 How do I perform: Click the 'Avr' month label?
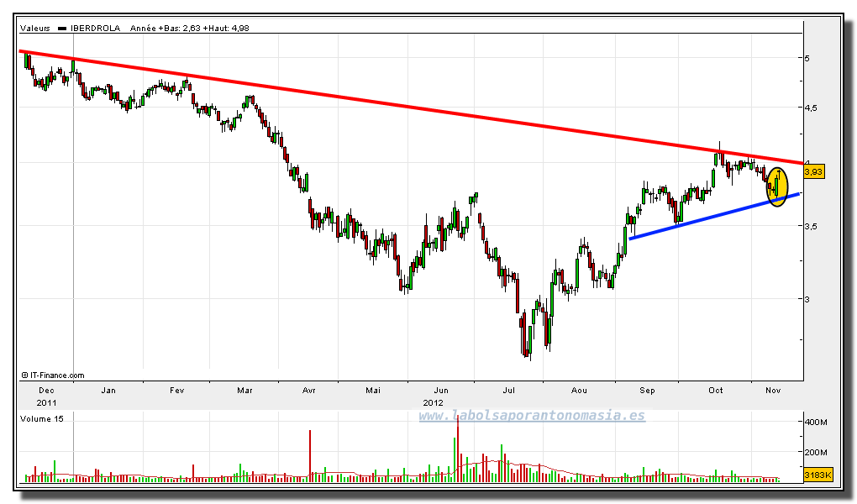coord(309,391)
